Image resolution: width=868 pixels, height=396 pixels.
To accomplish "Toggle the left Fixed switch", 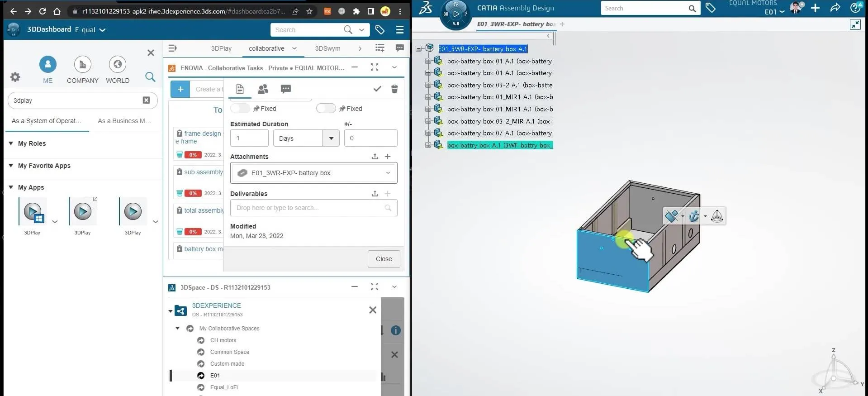I will pyautogui.click(x=240, y=108).
